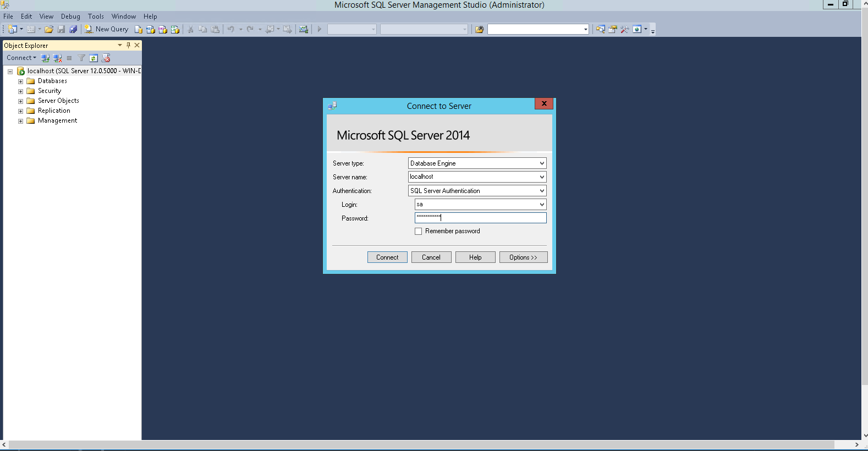Open the File menu
Viewport: 868px width, 451px height.
(x=8, y=16)
